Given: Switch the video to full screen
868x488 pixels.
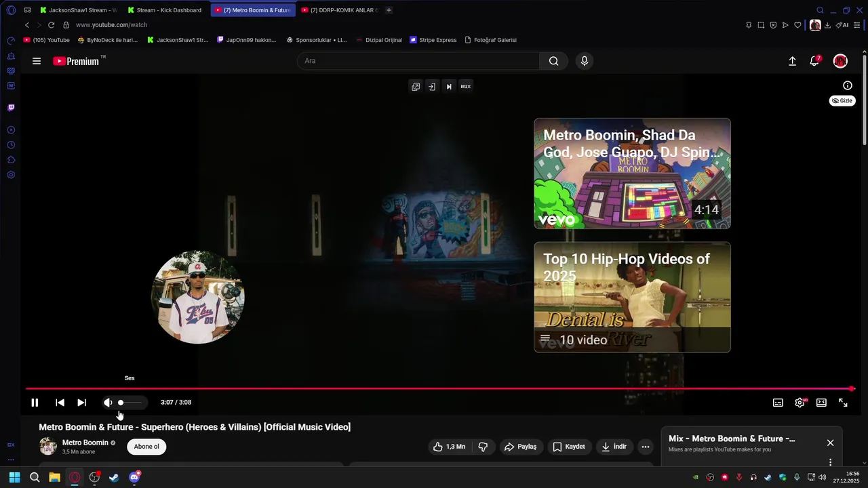Looking at the screenshot, I should [x=843, y=403].
